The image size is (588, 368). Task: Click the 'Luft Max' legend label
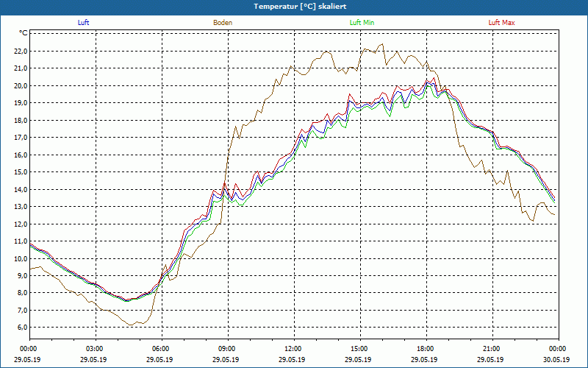point(501,23)
